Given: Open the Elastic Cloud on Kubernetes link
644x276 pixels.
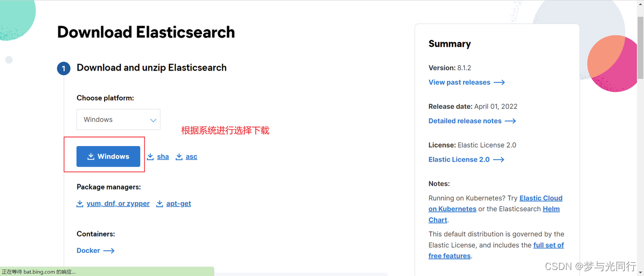Looking at the screenshot, I should tap(496, 203).
